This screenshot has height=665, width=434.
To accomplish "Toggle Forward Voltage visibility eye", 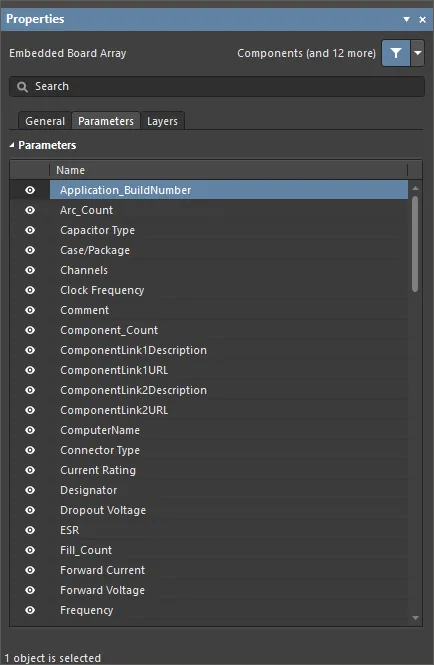I will tap(30, 590).
